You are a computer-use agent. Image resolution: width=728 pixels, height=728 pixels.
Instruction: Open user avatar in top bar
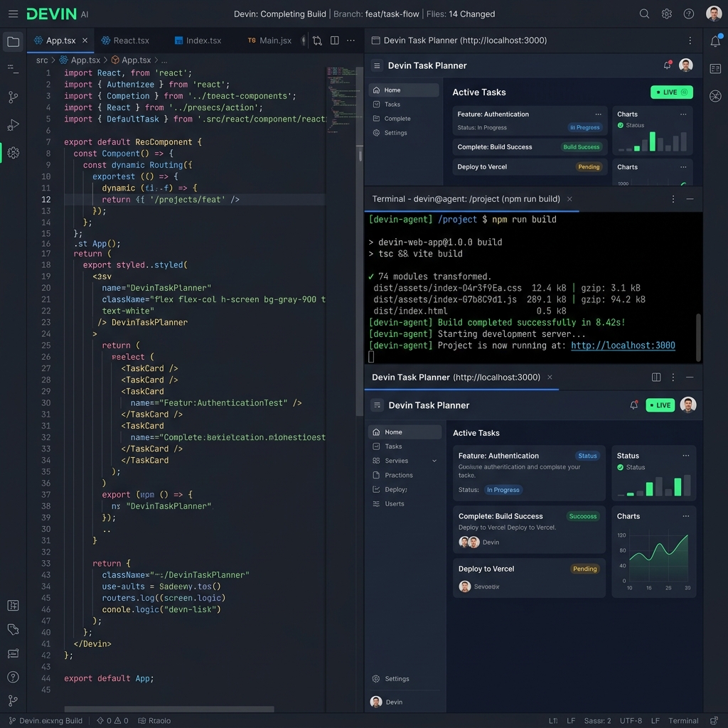714,14
